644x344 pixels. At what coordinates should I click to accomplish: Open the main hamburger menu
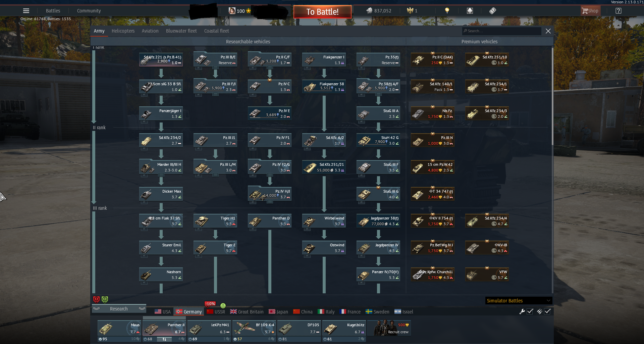pos(26,11)
